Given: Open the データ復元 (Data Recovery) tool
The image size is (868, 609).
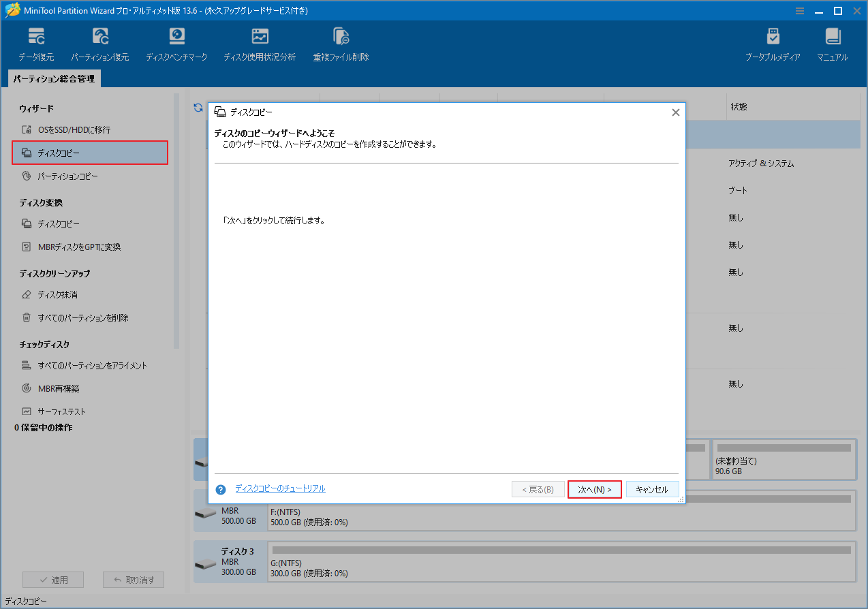Looking at the screenshot, I should 36,43.
